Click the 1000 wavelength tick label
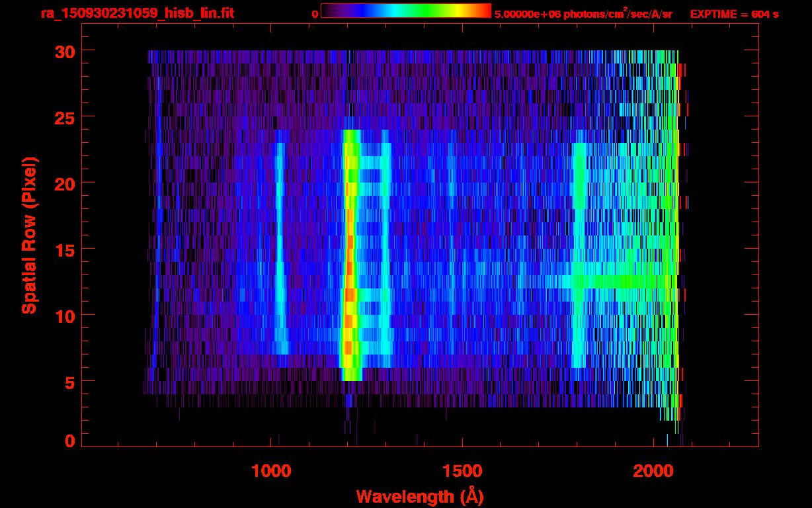The image size is (812, 508). [271, 471]
